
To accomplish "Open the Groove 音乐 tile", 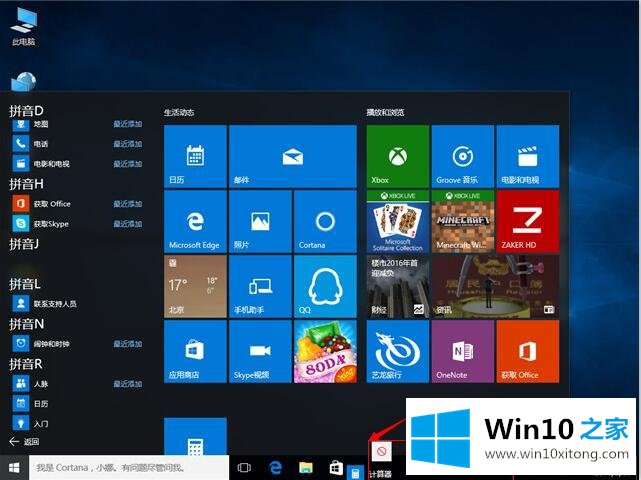I will click(463, 156).
